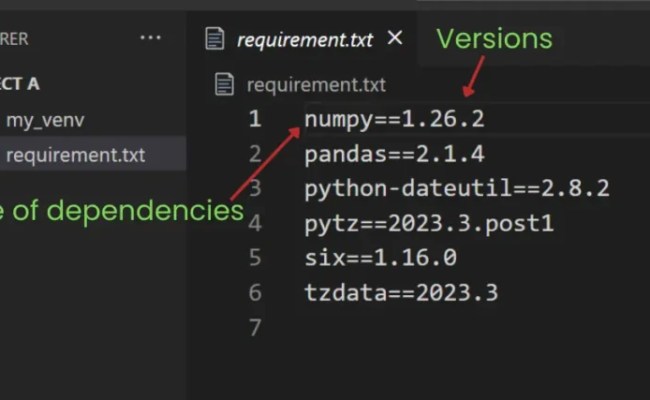Click requirement.txt breadcrumb label
The height and width of the screenshot is (400, 650).
coord(316,85)
